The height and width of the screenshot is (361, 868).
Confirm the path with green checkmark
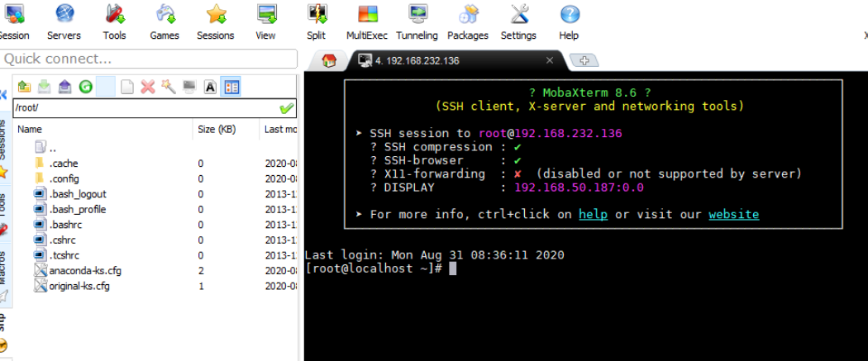(287, 107)
